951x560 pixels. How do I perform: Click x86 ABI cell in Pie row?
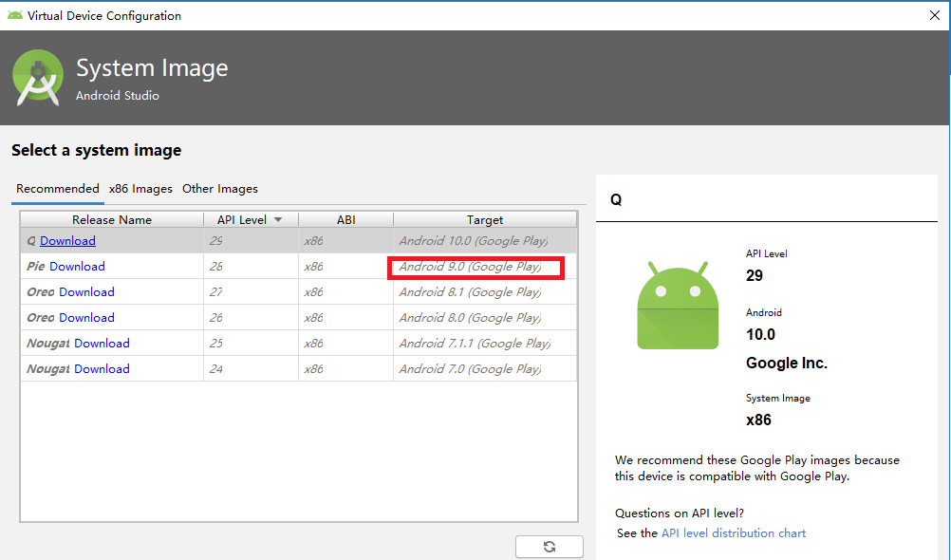coord(345,267)
